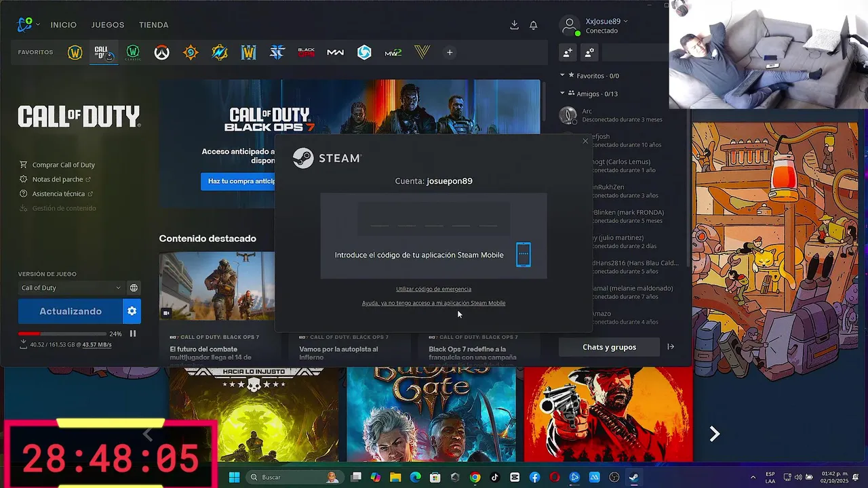Viewport: 868px width, 488px height.
Task: Open Hearthstone from favorites
Action: coord(191,52)
